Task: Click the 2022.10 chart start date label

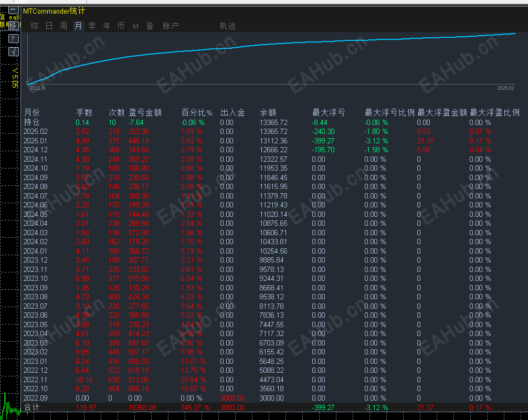Action: click(37, 88)
